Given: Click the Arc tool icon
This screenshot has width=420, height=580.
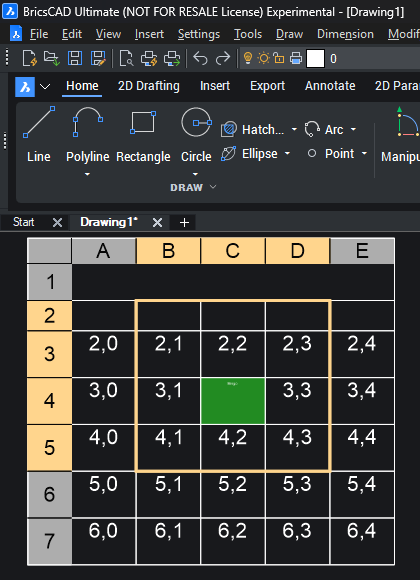Looking at the screenshot, I should coord(312,129).
